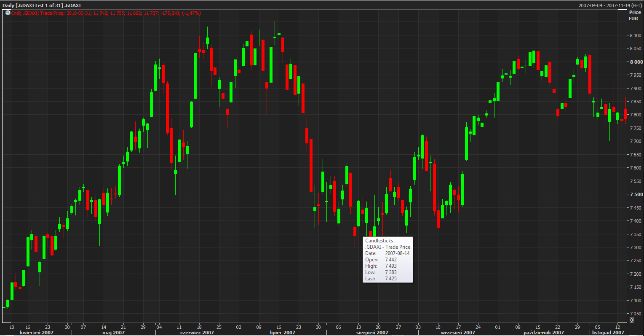Click the Candlesticks tooltip heading

coord(379,241)
